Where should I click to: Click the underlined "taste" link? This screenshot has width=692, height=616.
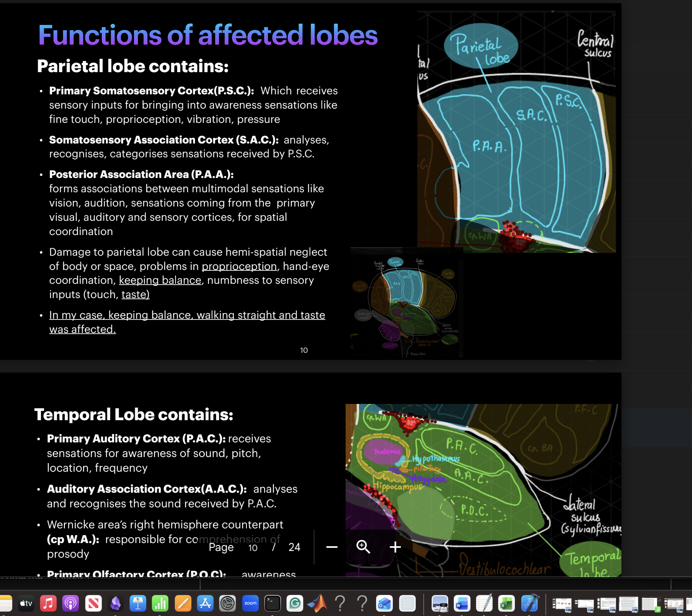click(135, 295)
